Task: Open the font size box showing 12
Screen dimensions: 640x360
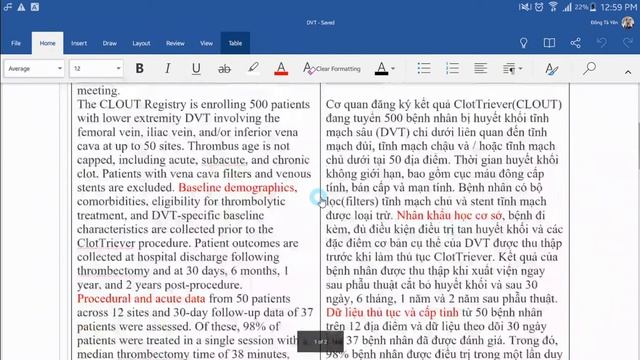Action: (96, 69)
